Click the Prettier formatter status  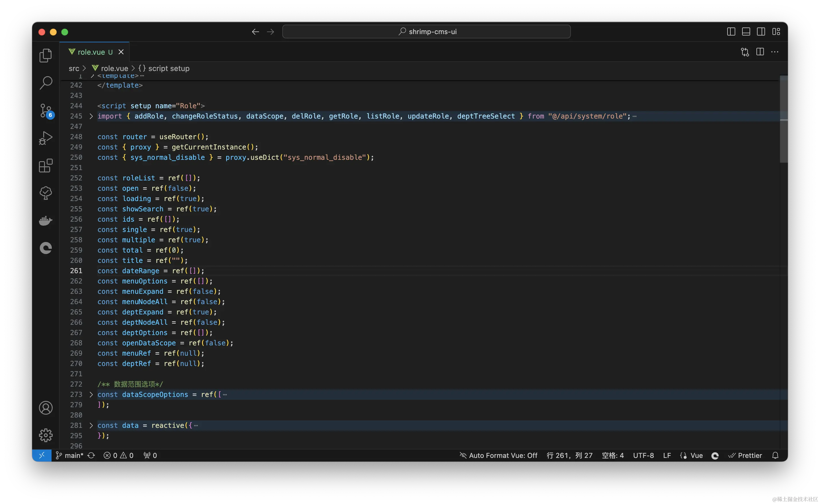tap(745, 455)
